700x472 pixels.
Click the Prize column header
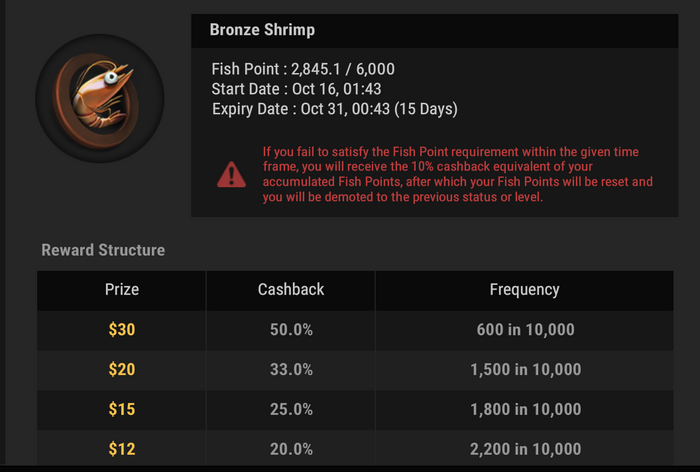[121, 290]
